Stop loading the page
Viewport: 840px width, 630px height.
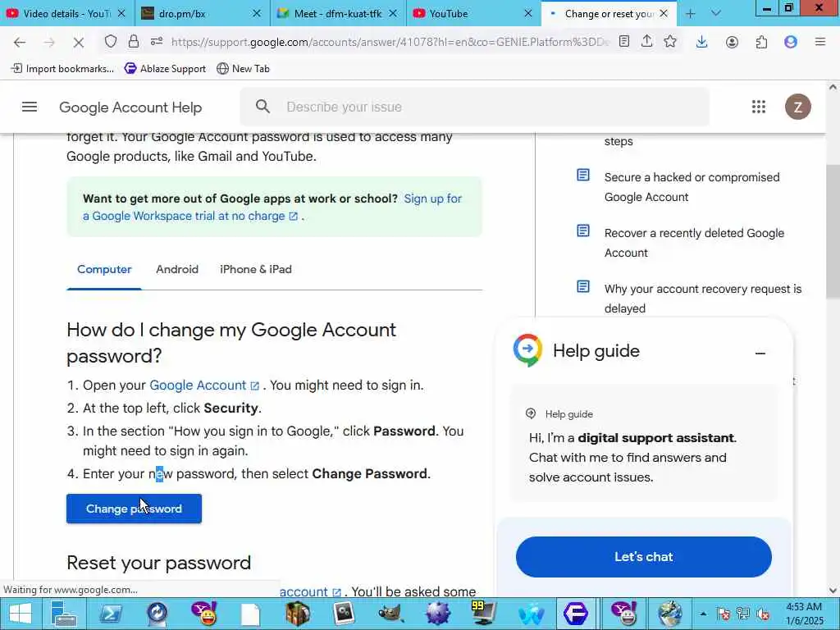78,42
